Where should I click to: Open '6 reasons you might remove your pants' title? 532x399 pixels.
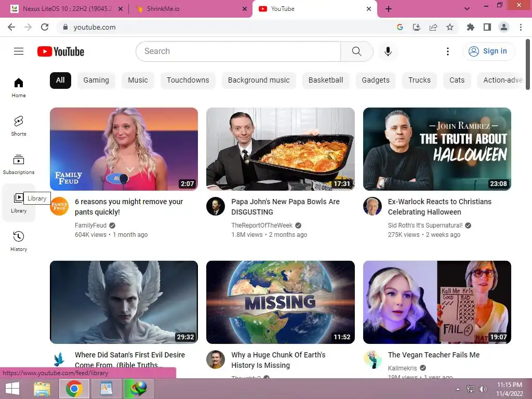[x=129, y=207]
